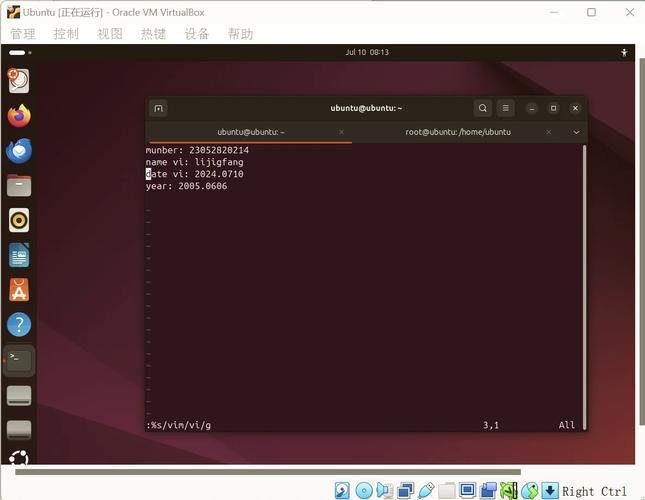The height and width of the screenshot is (500, 645).
Task: Click the VirtualBox shared folders status icon
Action: click(447, 491)
